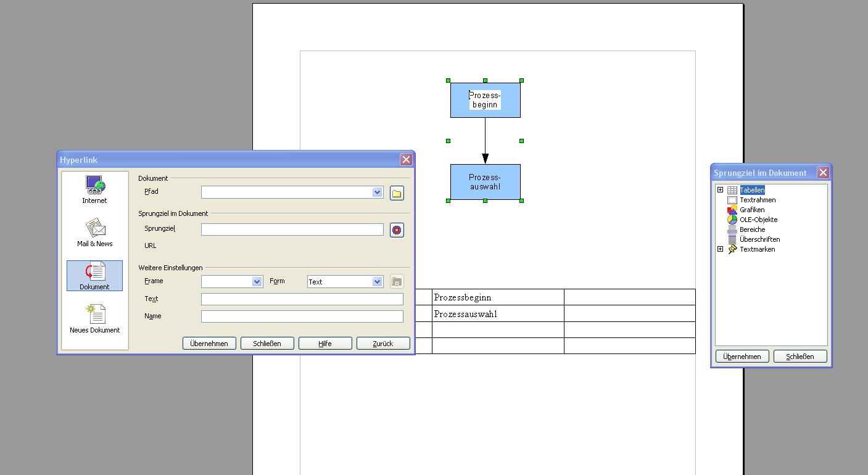This screenshot has width=868, height=475.
Task: Switch to the Dokument hyperlink type
Action: [94, 276]
